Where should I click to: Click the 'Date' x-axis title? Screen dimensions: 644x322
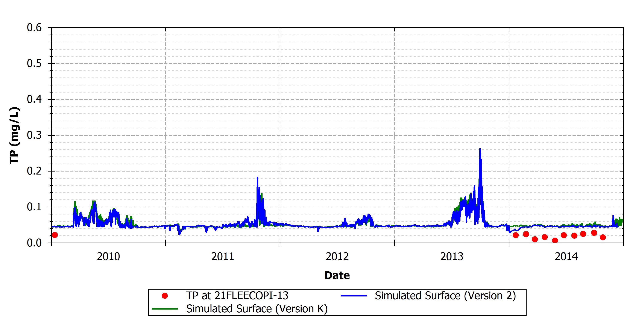coord(337,275)
